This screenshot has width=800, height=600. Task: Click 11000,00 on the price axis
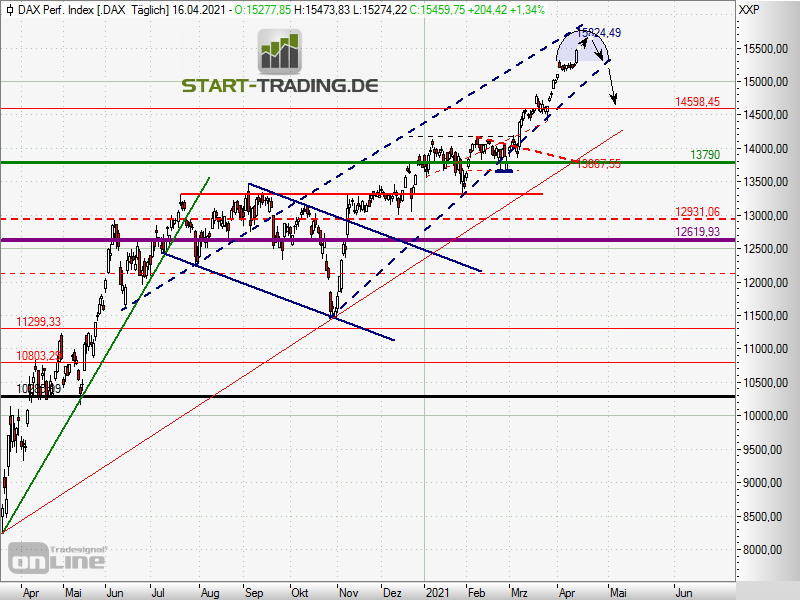766,349
